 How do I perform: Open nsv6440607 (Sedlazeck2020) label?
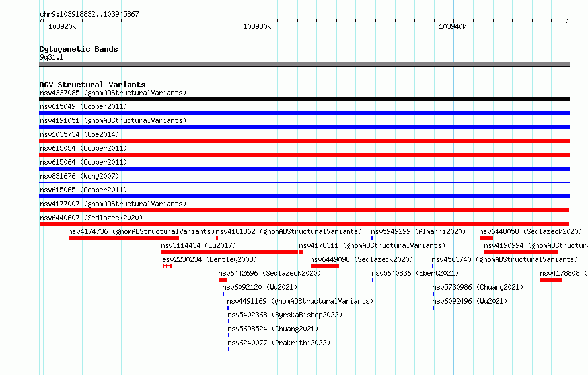point(91,218)
